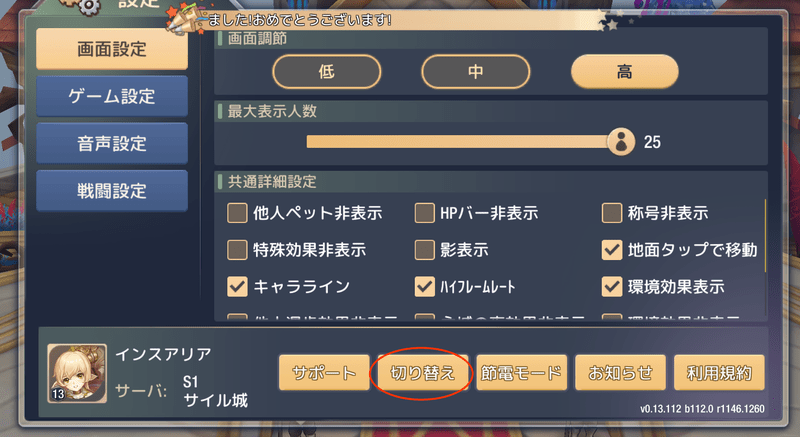The image size is (800, 437).
Task: Switch to ゲーム設定 tab
Action: (112, 96)
